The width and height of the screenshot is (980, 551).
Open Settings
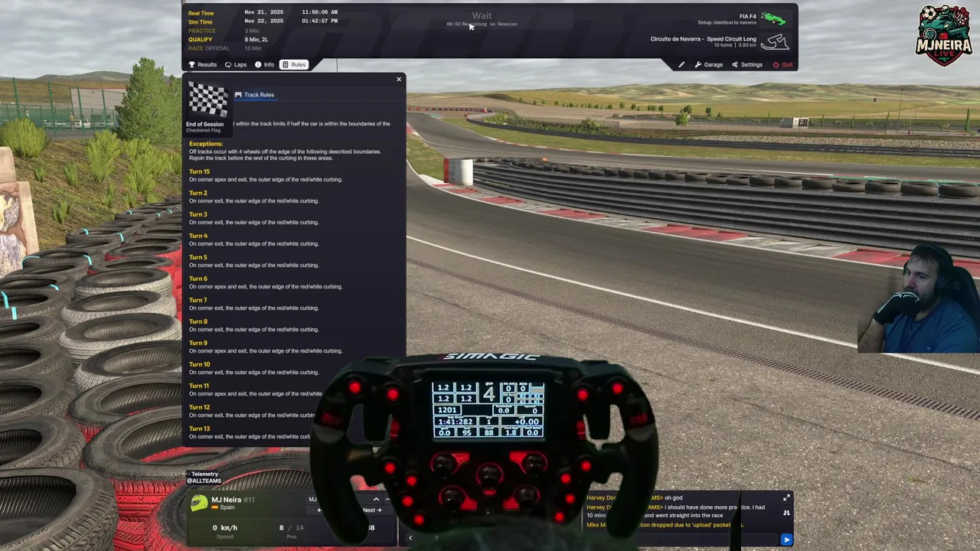point(747,64)
